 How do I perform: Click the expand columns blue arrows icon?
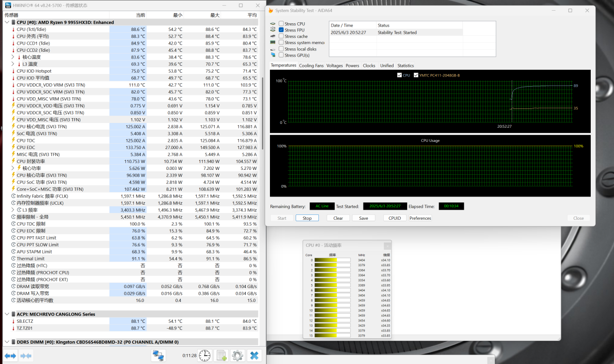(9, 356)
